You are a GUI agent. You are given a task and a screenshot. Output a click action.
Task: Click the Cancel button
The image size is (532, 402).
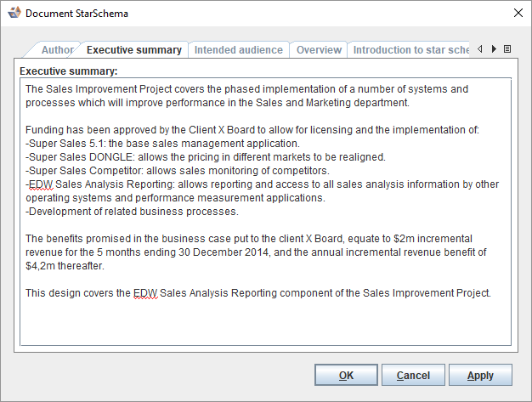point(413,375)
